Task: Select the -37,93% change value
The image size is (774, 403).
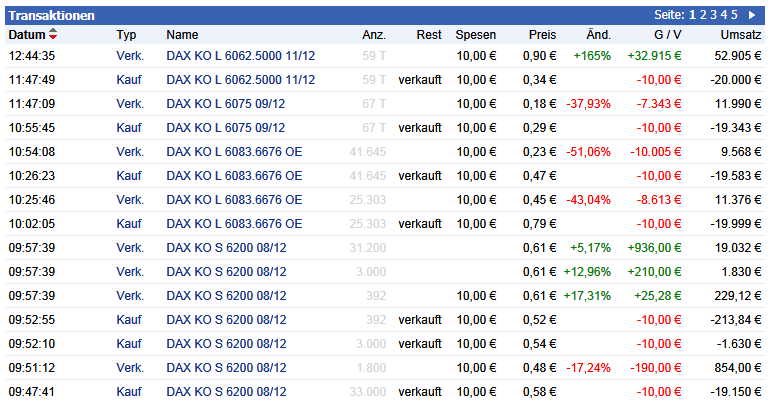Action: (588, 104)
